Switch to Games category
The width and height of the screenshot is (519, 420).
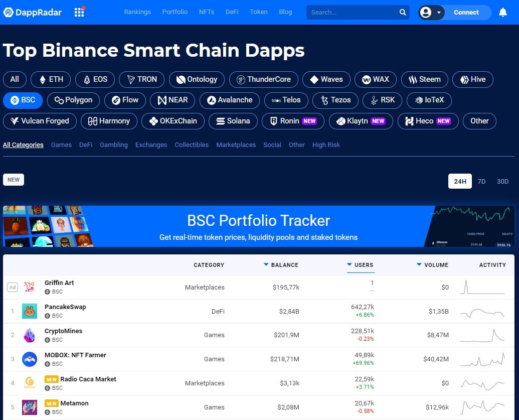(61, 145)
